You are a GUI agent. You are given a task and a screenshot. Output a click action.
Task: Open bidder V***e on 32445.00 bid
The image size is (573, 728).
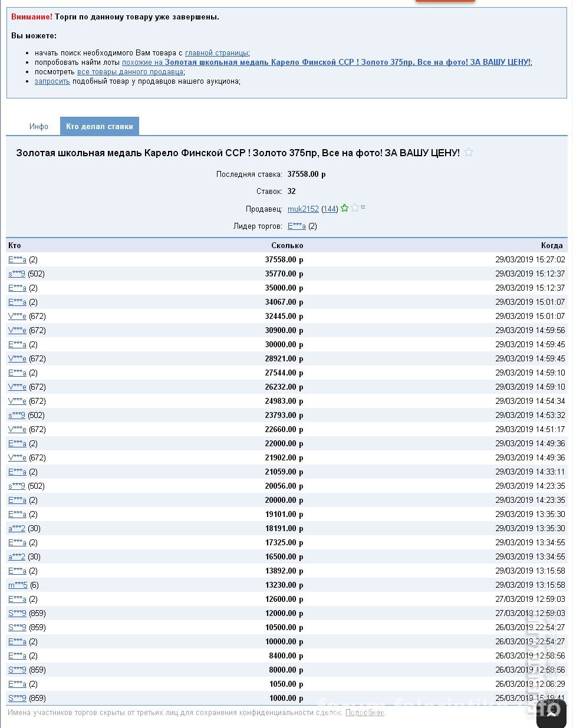click(x=17, y=316)
